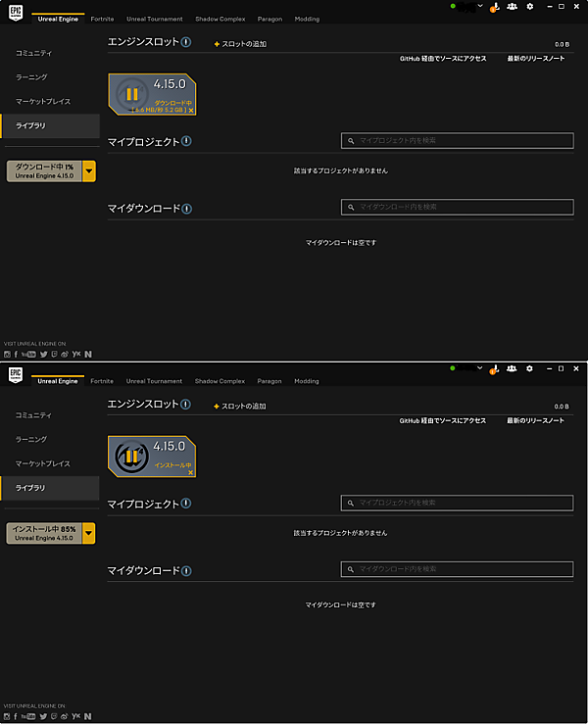Open the Weibo icon in the downloading window footer
588x724 pixels.
click(65, 354)
